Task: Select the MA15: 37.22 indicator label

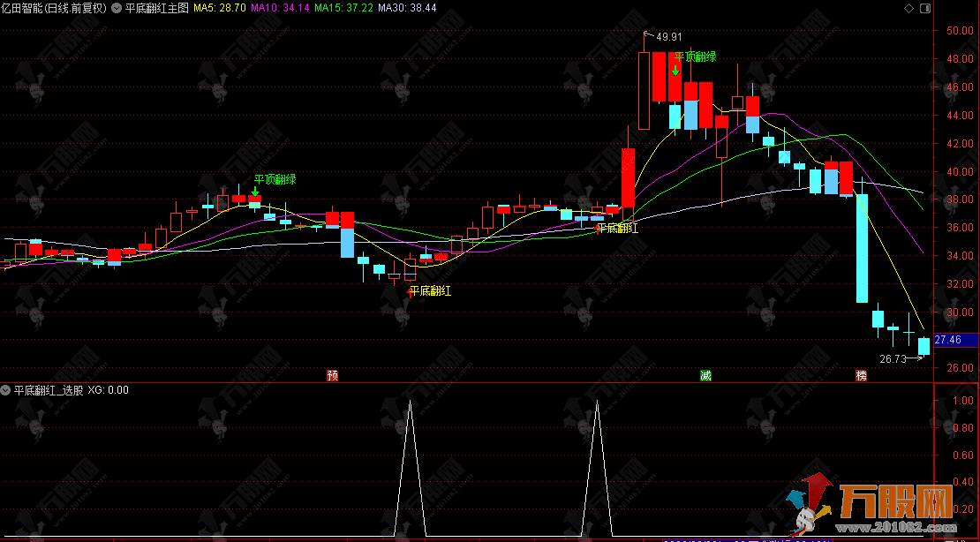Action: [343, 8]
